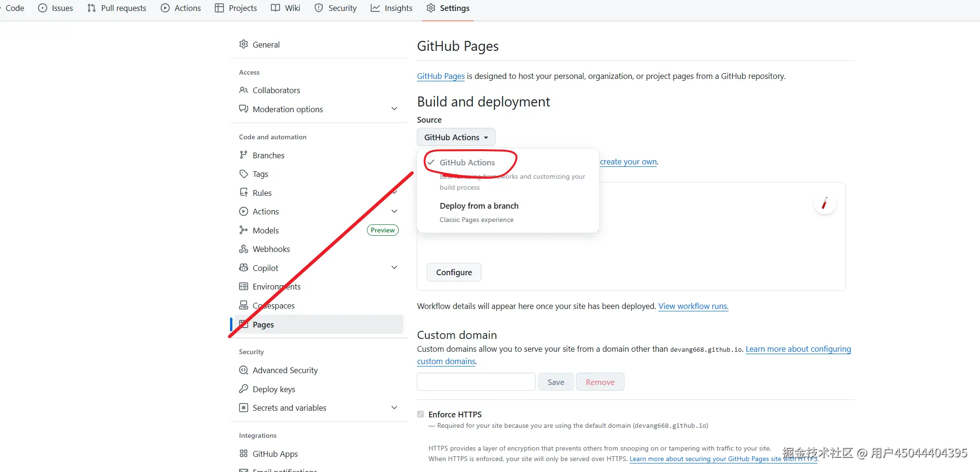Open Pages settings in the sidebar

319,324
